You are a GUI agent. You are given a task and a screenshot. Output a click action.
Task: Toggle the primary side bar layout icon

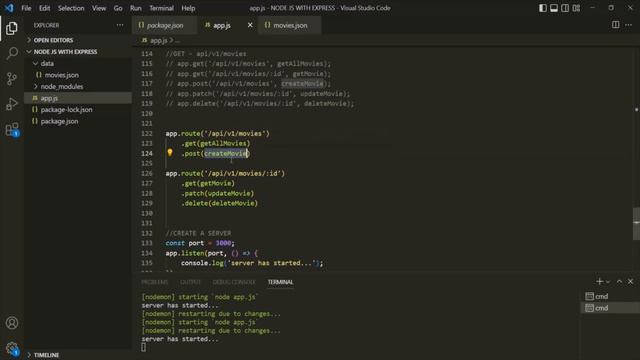543,8
